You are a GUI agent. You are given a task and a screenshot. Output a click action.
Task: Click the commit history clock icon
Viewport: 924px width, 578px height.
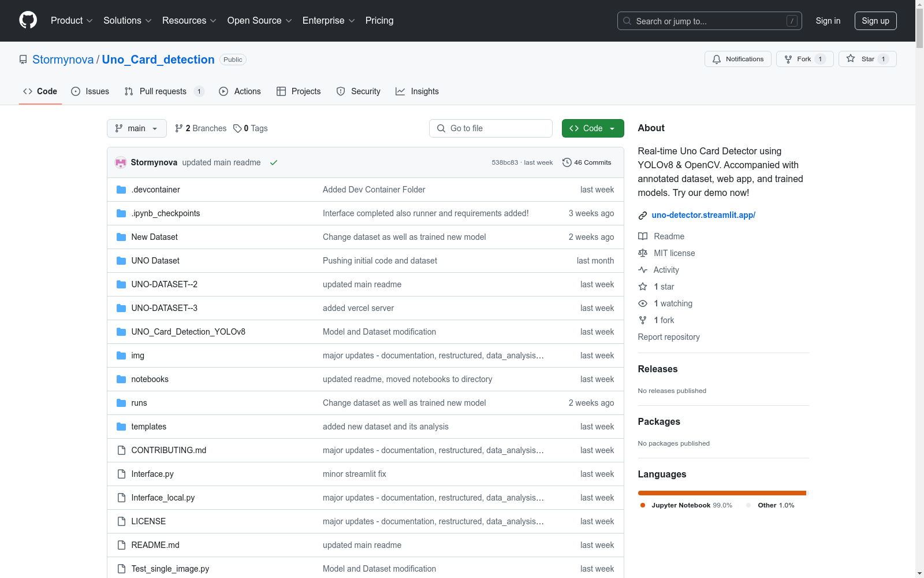coord(567,162)
